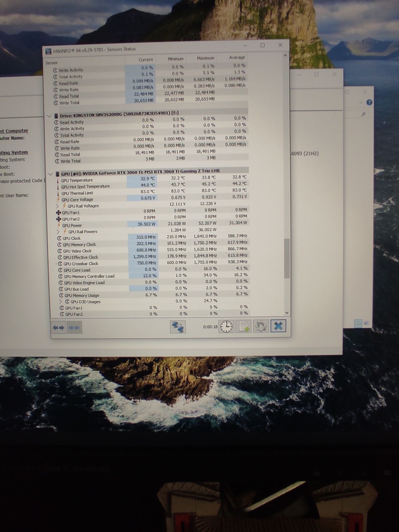Click the 1,845.0 MHz maximum GPU Clock value

205,236
